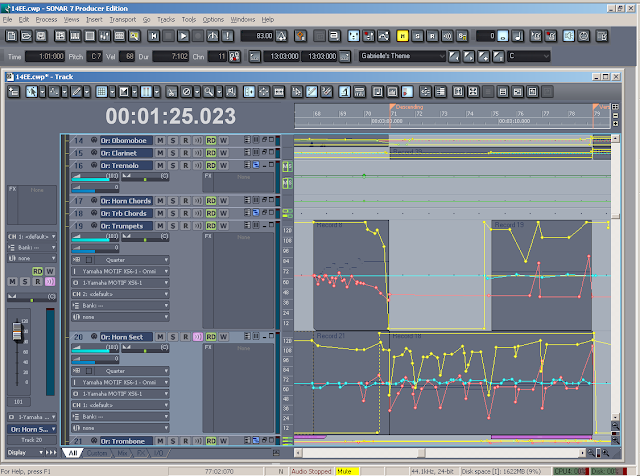Screen dimensions: 640x476
Task: Toggle the metronome tempo icon beside 83.00
Action: coord(281,36)
